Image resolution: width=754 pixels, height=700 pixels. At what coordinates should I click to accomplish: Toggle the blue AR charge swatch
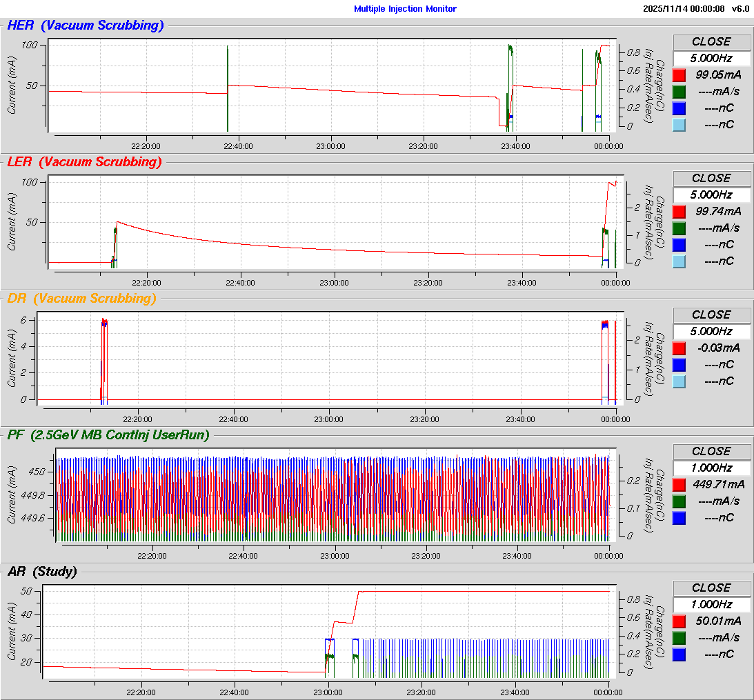pyautogui.click(x=679, y=654)
